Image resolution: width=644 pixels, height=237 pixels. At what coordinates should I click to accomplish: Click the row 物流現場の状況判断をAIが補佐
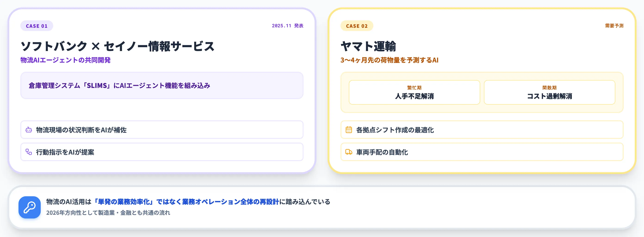tap(162, 130)
